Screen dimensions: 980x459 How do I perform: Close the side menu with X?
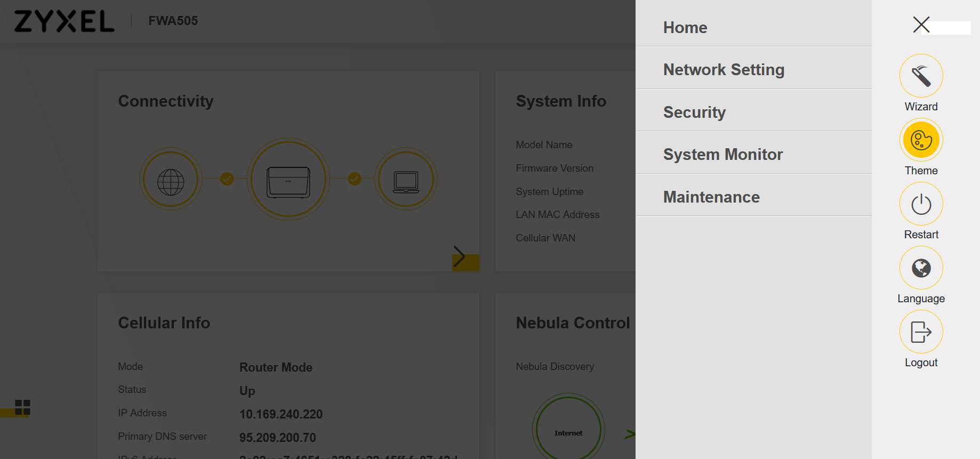[921, 25]
